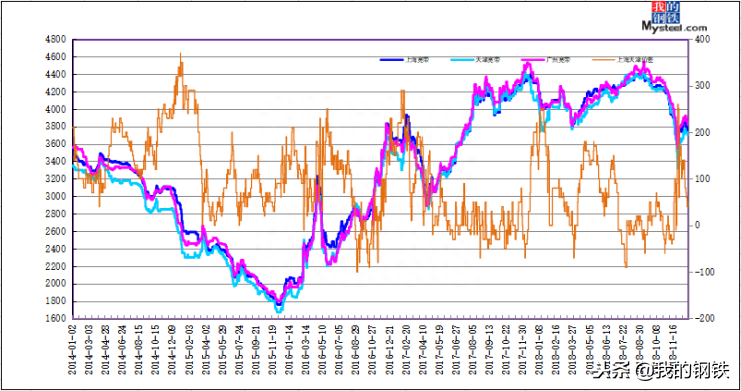Click date label 2017-04-10

(422, 349)
